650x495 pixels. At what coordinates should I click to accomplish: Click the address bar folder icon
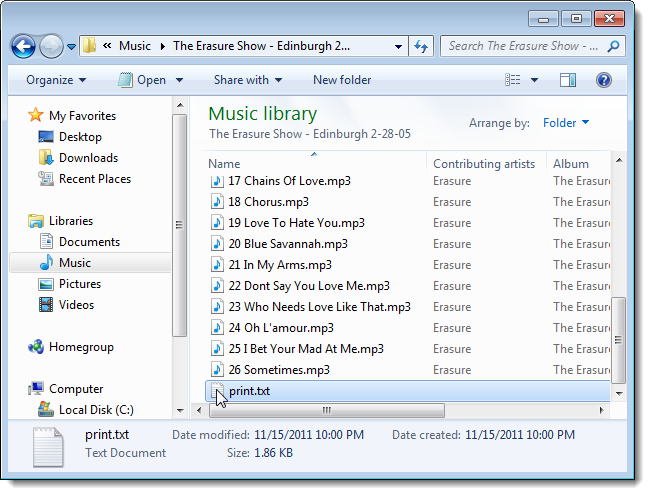(x=89, y=46)
